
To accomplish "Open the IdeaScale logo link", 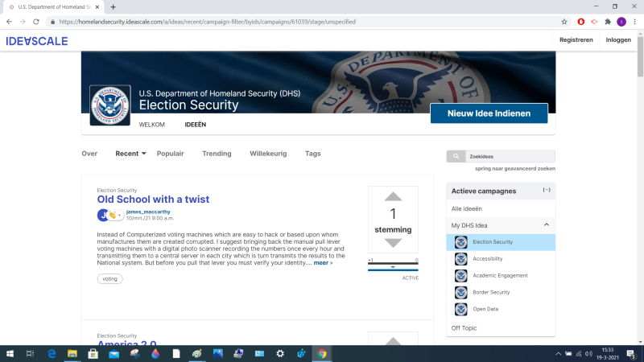I will (x=37, y=41).
